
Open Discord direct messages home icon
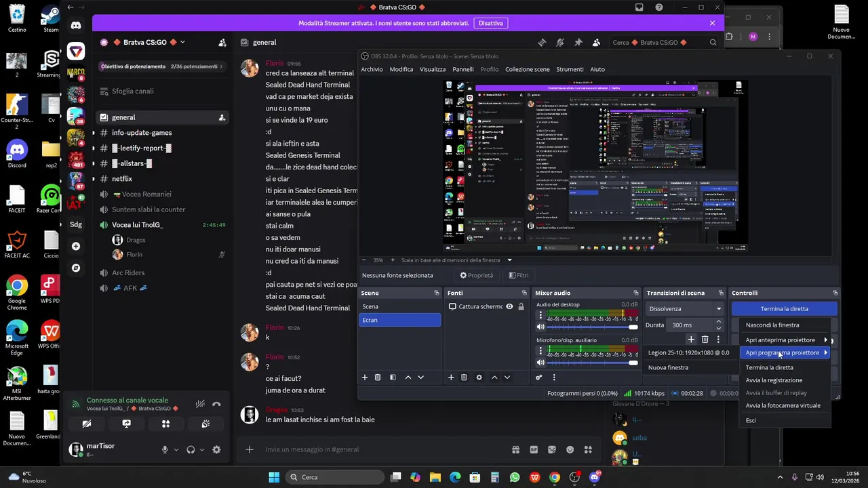[x=76, y=26]
